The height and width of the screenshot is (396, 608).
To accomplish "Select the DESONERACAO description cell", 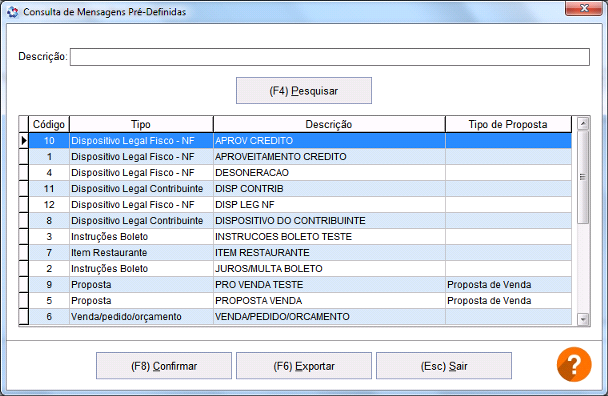I will (329, 173).
